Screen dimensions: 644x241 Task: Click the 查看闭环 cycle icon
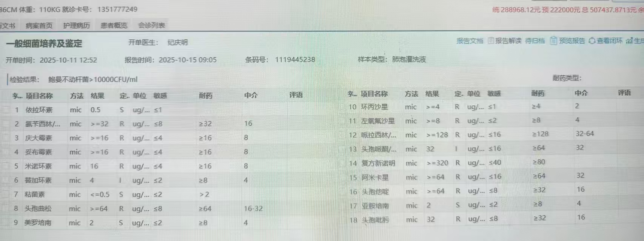pyautogui.click(x=592, y=41)
